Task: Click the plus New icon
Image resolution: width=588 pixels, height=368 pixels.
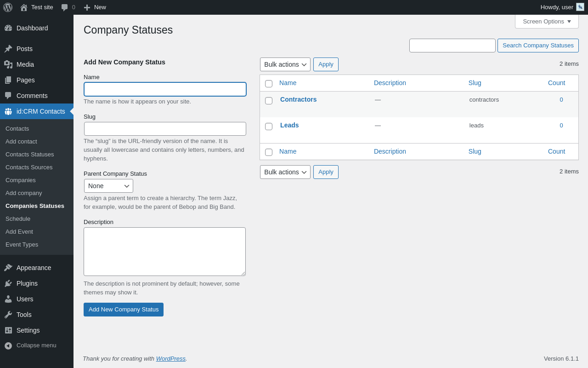Action: click(87, 7)
